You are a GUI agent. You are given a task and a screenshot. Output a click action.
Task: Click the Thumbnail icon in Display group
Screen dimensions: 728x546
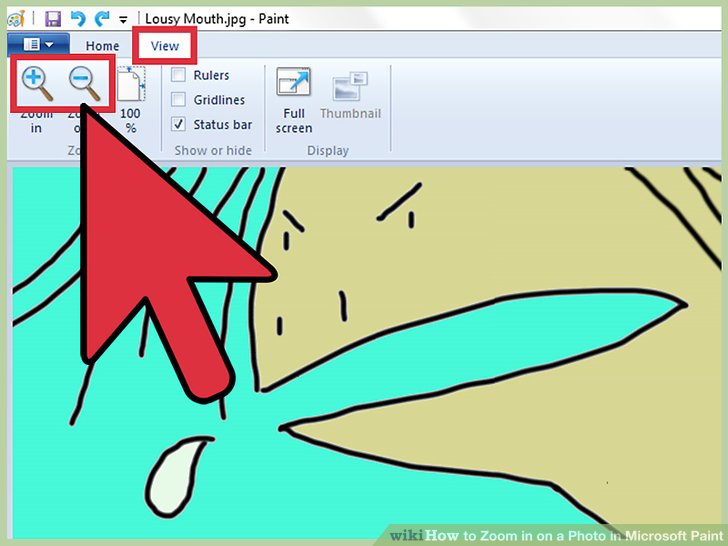click(350, 86)
